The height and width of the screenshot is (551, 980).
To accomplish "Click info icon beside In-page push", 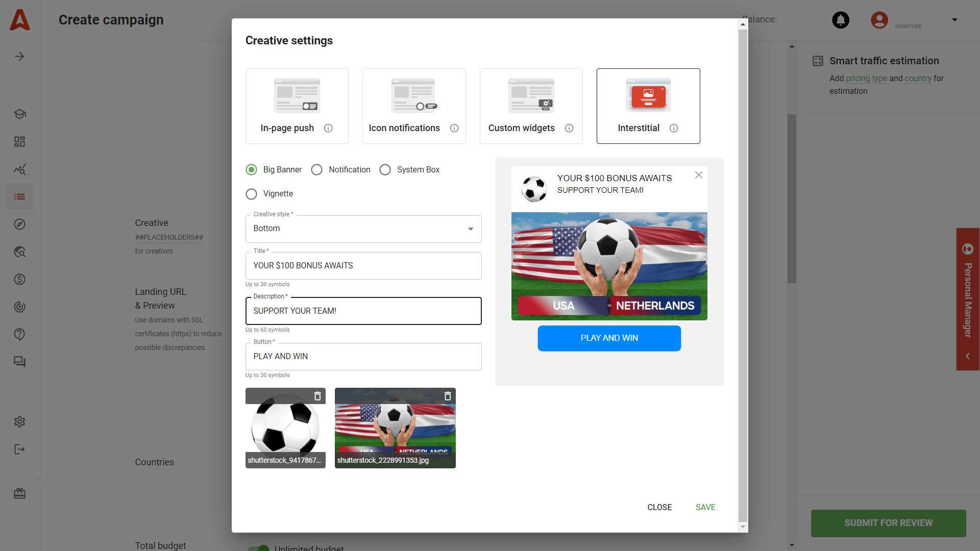I will [x=328, y=128].
